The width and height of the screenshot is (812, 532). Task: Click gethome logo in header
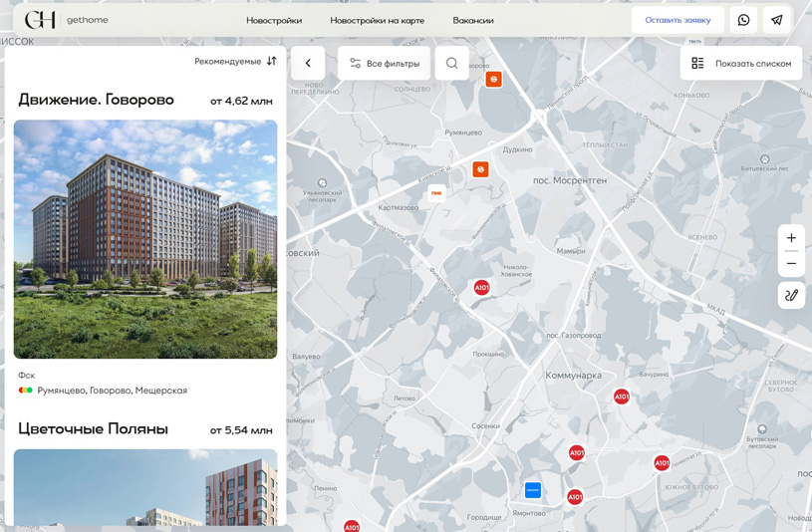(66, 20)
